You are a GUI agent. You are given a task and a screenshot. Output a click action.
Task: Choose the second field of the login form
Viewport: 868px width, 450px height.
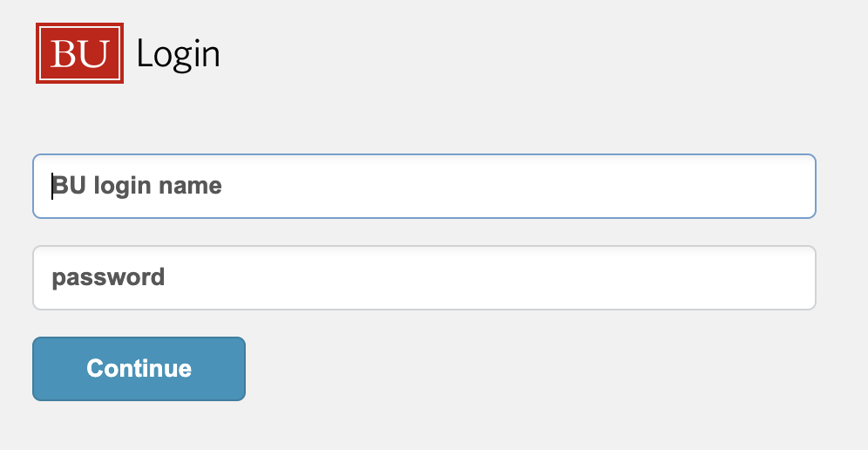[x=424, y=277]
